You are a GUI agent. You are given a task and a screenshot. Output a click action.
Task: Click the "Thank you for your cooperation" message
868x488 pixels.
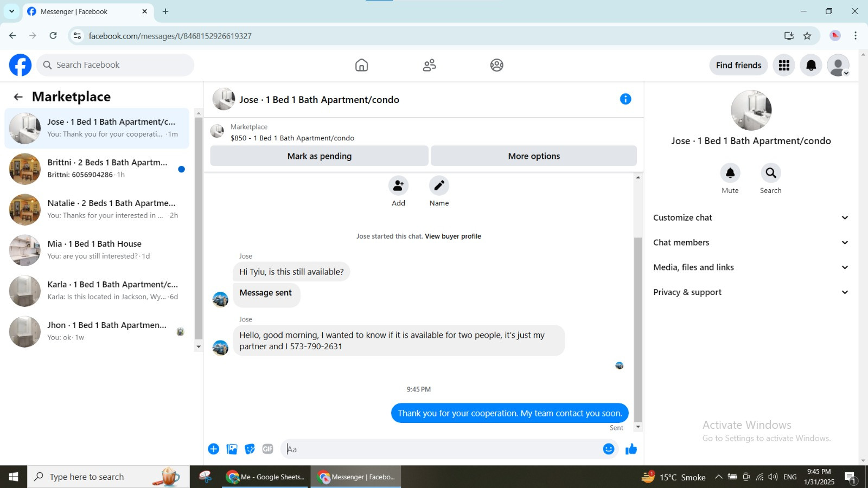pyautogui.click(x=510, y=413)
